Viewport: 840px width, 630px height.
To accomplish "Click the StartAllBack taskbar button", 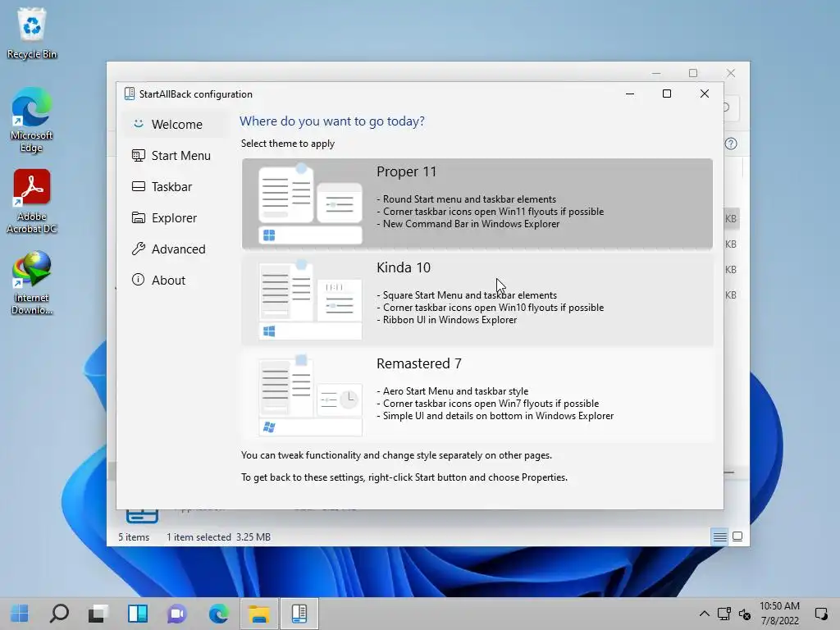I will pos(299,614).
